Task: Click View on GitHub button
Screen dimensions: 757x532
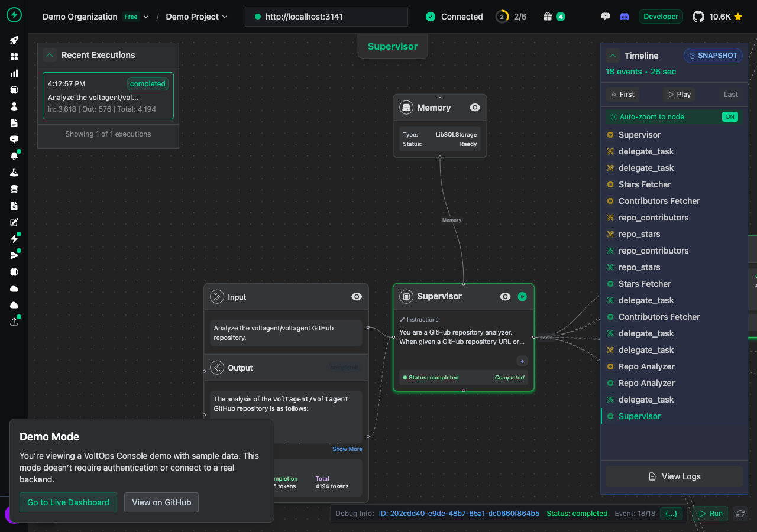Action: coord(161,502)
